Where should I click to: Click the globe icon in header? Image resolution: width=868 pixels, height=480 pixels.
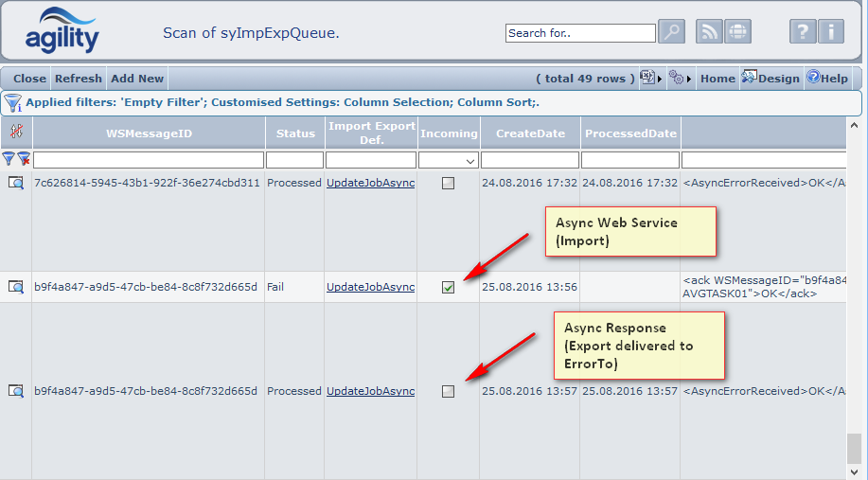pyautogui.click(x=737, y=32)
